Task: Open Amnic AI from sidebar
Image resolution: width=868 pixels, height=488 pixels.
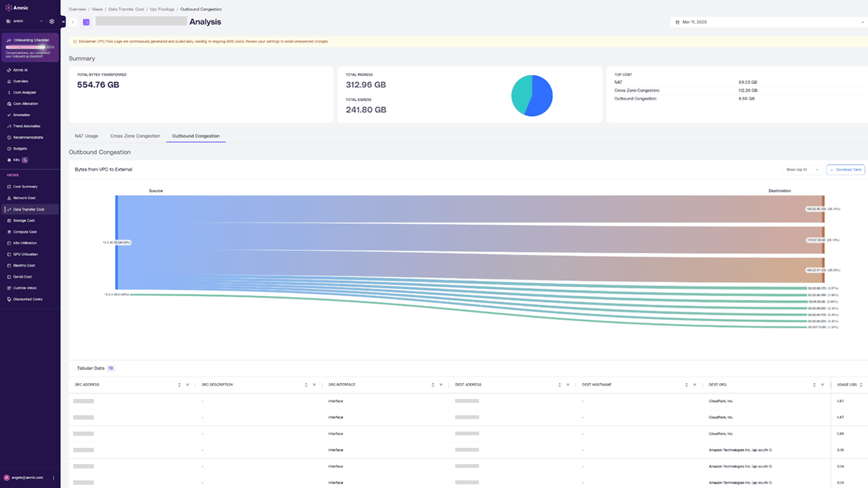Action: (20, 70)
